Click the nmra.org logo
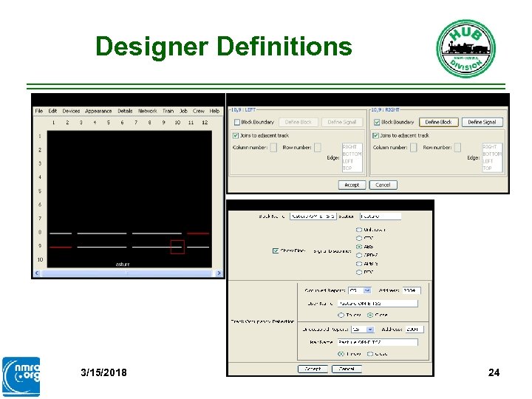Image resolution: width=532 pixels, height=399 pixels. [21, 377]
